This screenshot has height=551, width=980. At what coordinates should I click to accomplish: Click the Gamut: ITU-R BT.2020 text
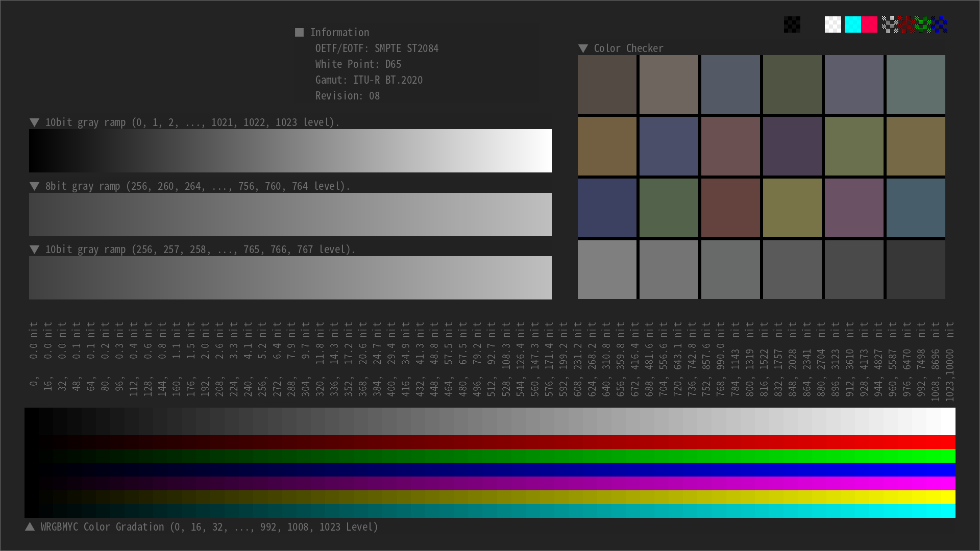pyautogui.click(x=369, y=80)
